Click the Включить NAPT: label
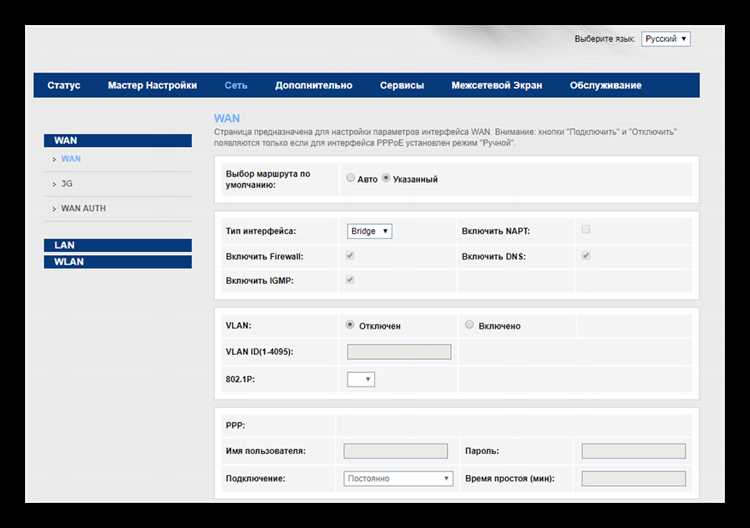The height and width of the screenshot is (528, 750). coord(496,231)
